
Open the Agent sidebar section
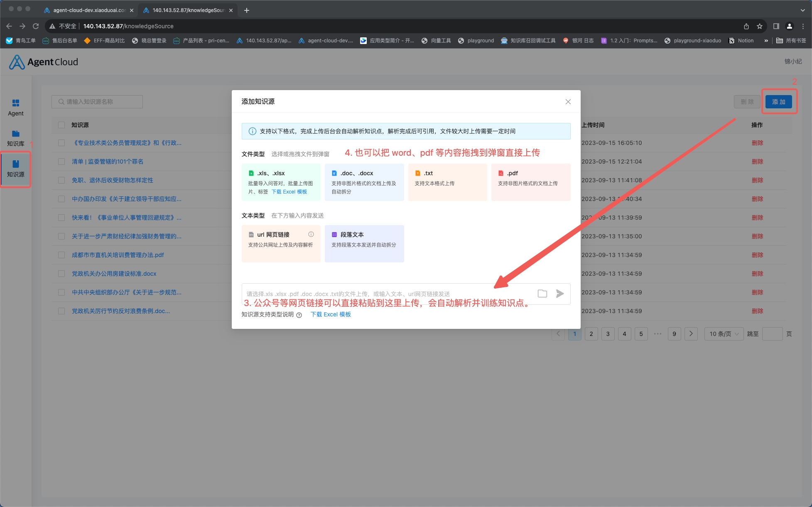16,107
